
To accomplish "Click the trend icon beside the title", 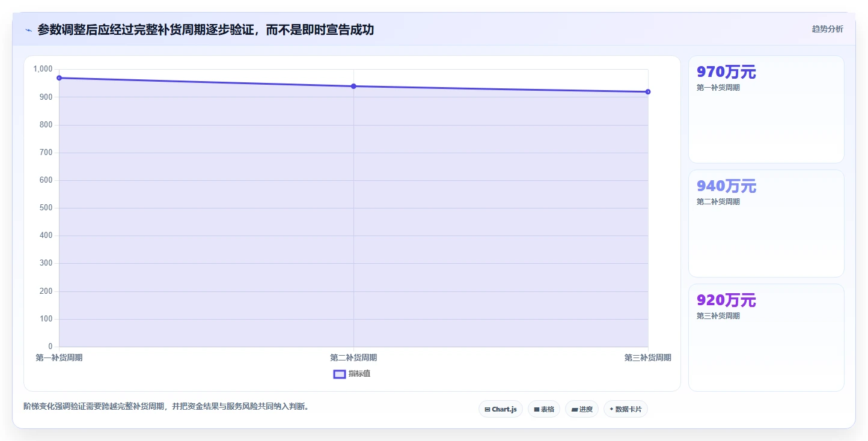I will 28,30.
